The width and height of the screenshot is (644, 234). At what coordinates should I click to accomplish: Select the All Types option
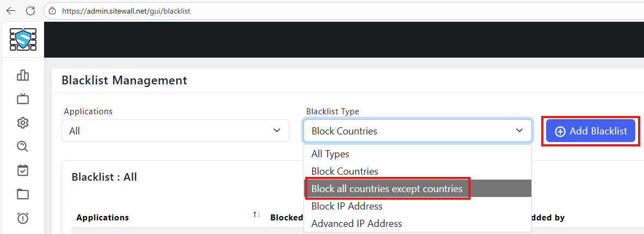point(330,154)
